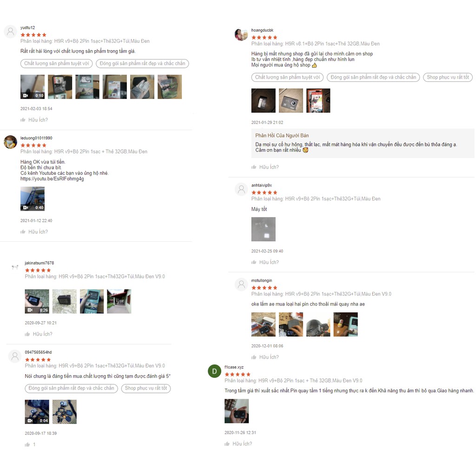476x476 pixels.
Task: Click thumbs-up icon under anhtaivip9x's review
Action: coord(254,262)
